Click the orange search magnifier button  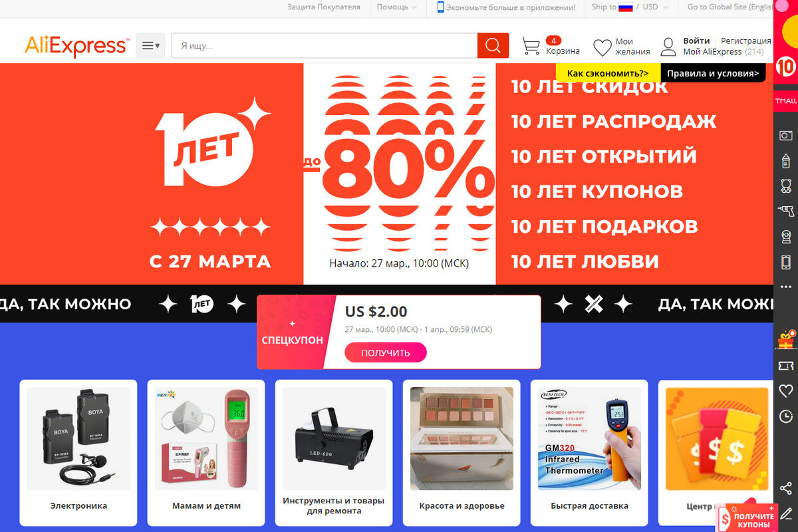tap(493, 46)
